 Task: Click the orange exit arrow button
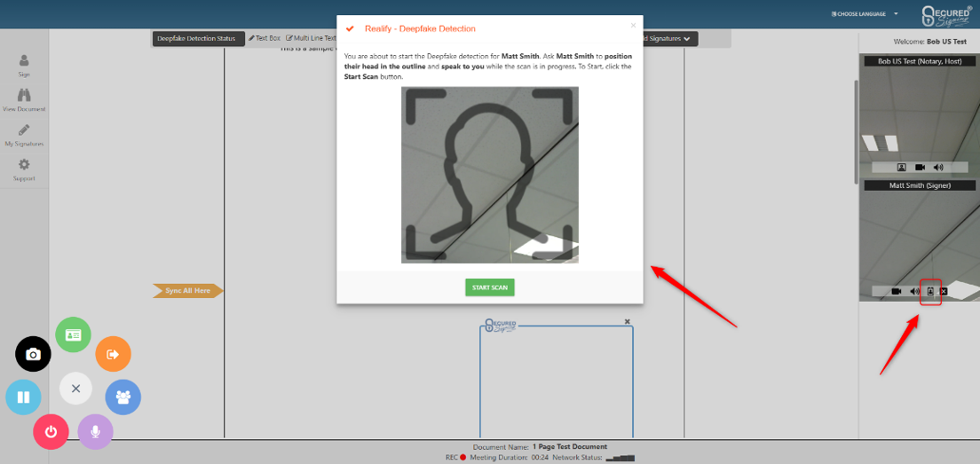113,354
